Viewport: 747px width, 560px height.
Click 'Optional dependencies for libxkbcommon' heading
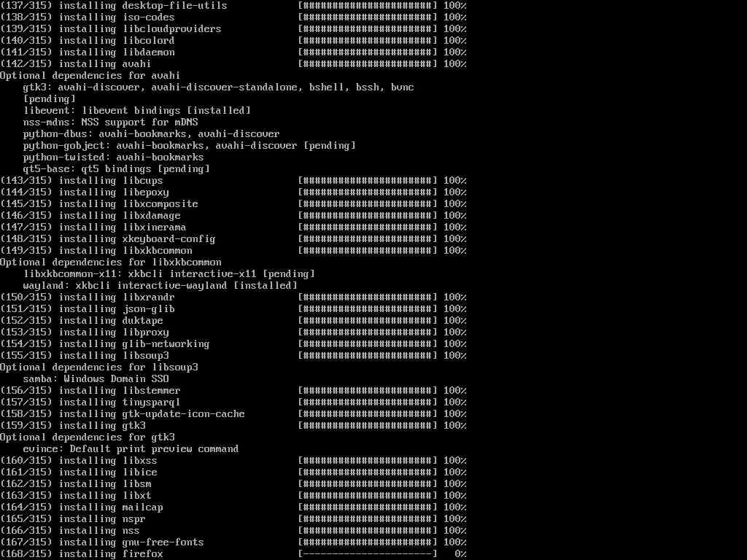[x=111, y=262]
